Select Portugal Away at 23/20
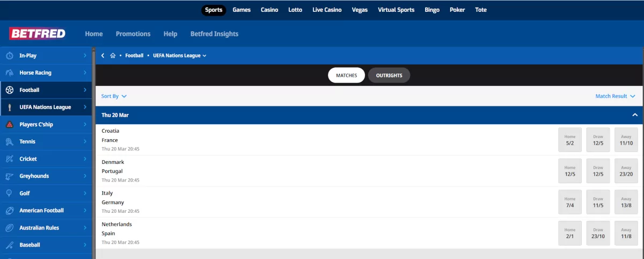Viewport: 644px width, 259px height. point(626,171)
